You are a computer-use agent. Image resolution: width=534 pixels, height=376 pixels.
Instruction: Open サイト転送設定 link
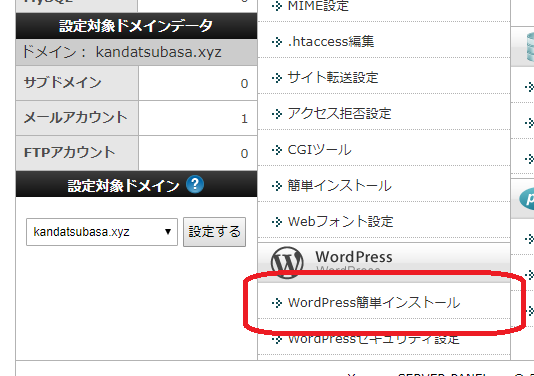point(333,78)
